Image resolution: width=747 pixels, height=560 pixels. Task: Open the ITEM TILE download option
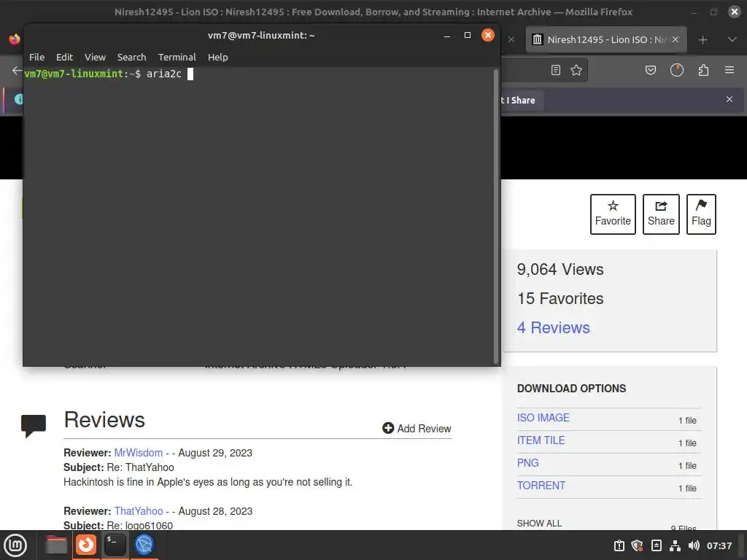pos(541,440)
